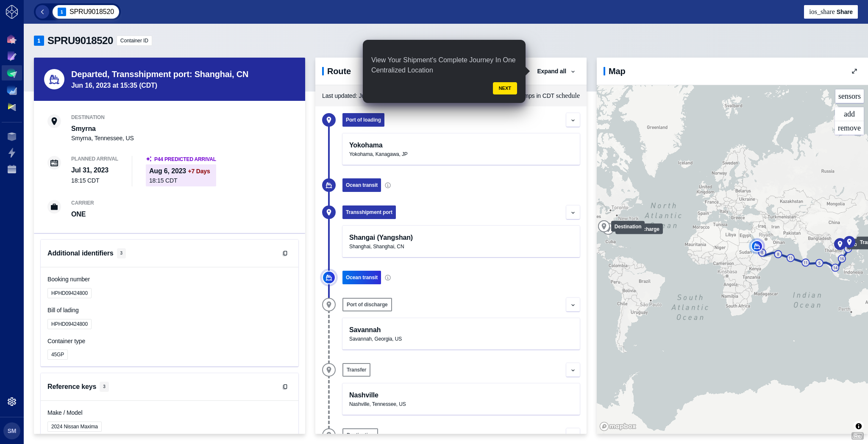Click the current vessel marker on map

(x=757, y=246)
